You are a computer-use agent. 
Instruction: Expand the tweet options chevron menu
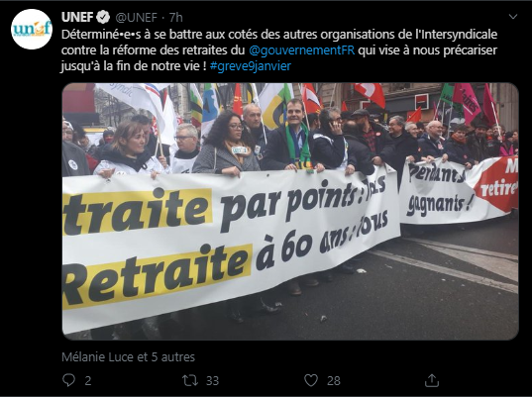tap(512, 16)
